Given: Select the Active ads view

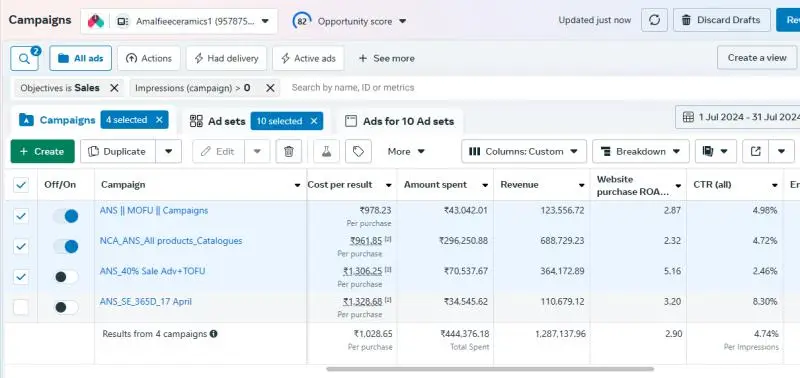Looking at the screenshot, I should (x=308, y=58).
